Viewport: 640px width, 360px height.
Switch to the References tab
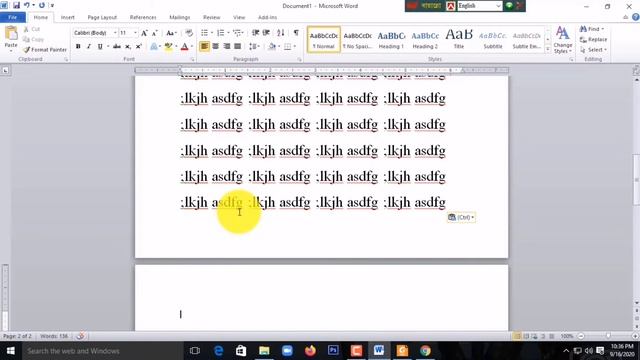point(143,17)
